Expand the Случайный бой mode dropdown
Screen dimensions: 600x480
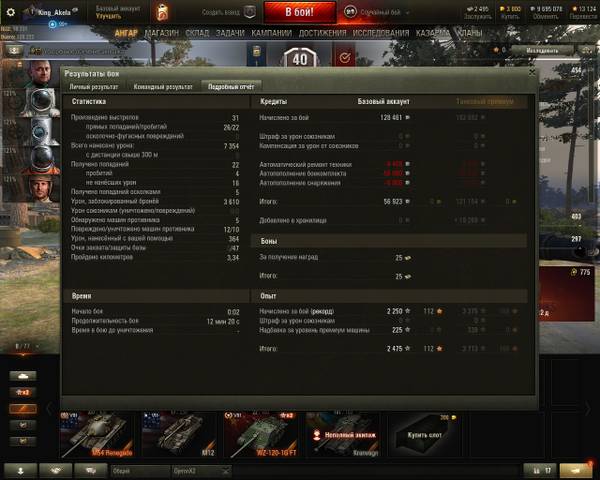[407, 13]
